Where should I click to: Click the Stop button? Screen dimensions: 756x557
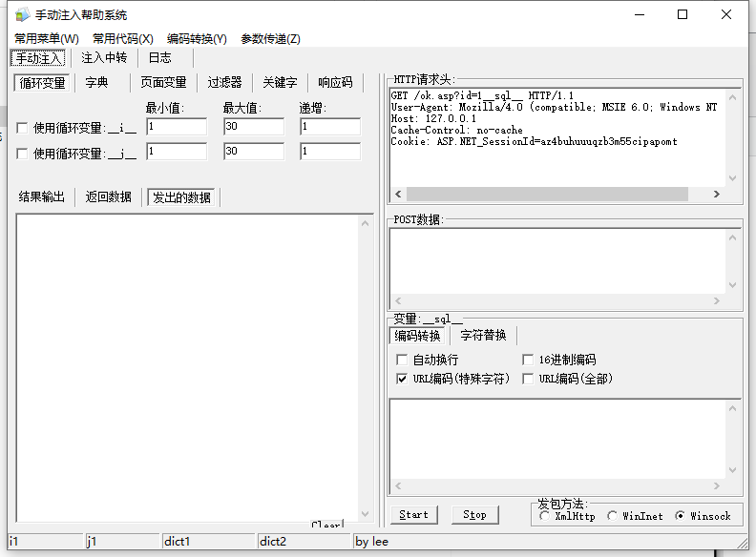[x=475, y=515]
